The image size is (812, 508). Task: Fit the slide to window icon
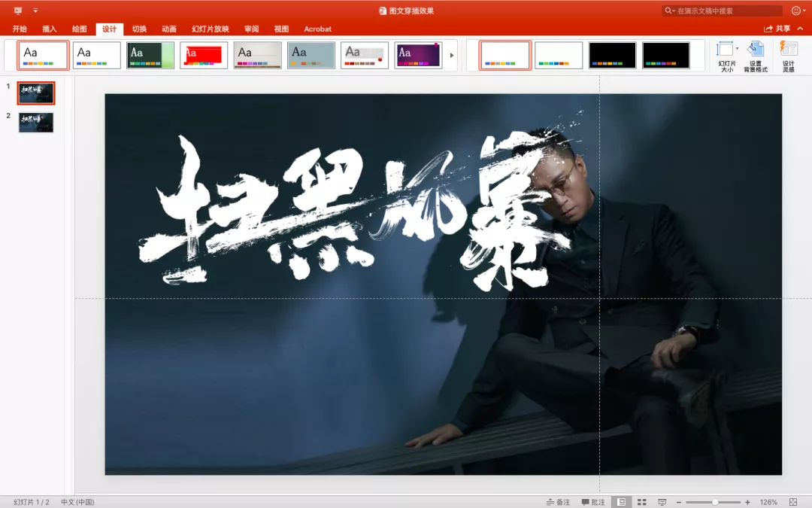(x=793, y=502)
